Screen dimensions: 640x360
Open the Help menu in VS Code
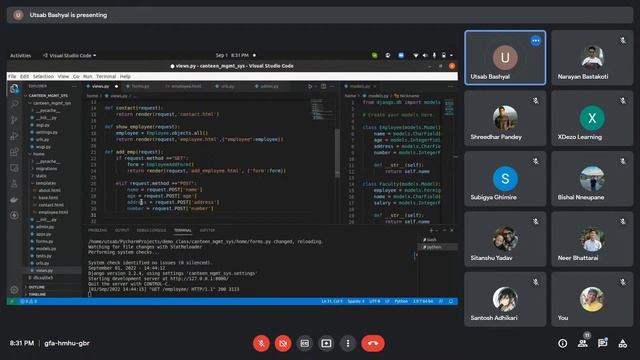pos(125,76)
